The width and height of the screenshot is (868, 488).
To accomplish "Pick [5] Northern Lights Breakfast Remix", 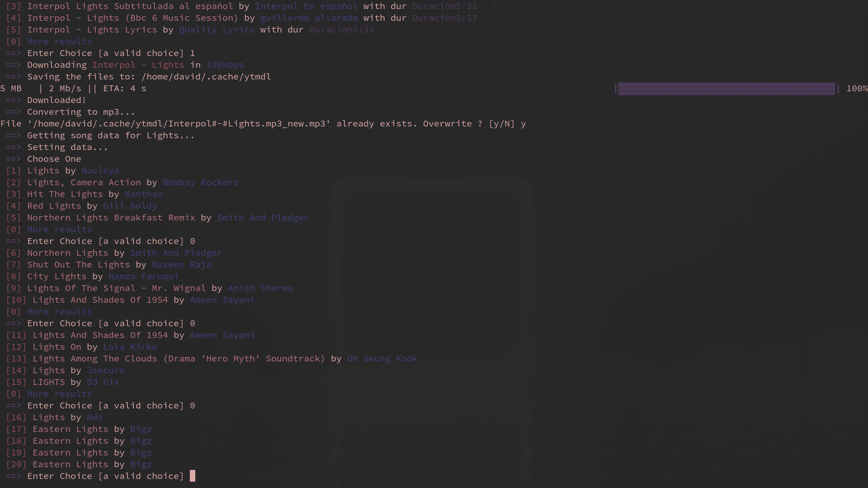I will (x=157, y=217).
